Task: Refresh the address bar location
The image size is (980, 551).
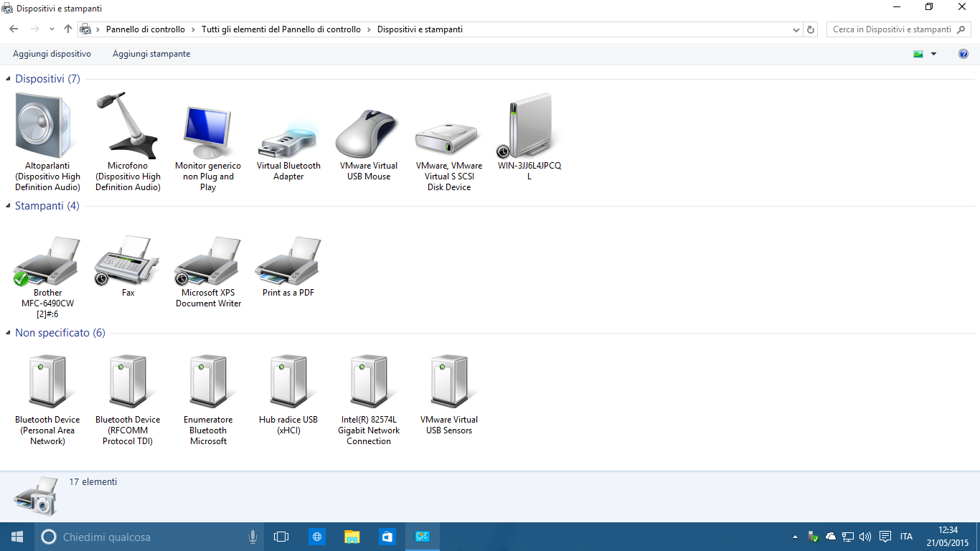Action: point(811,29)
